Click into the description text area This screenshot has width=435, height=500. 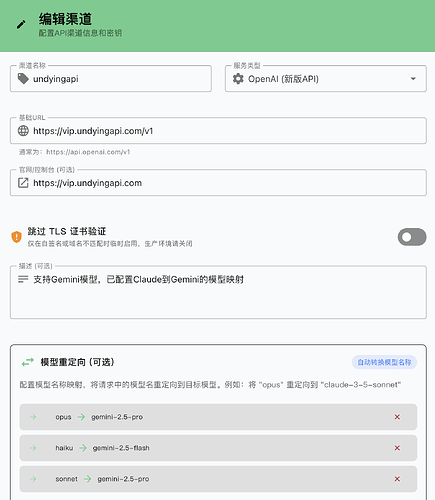(218, 292)
